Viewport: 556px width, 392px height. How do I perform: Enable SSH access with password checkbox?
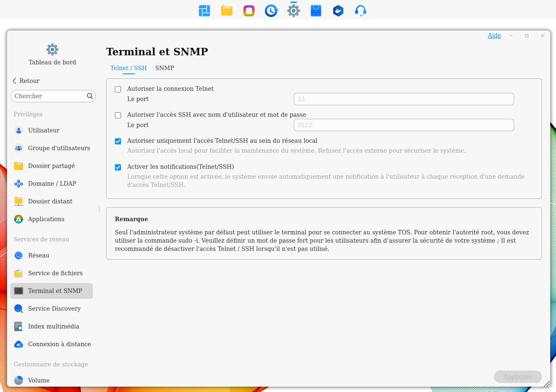[118, 115]
